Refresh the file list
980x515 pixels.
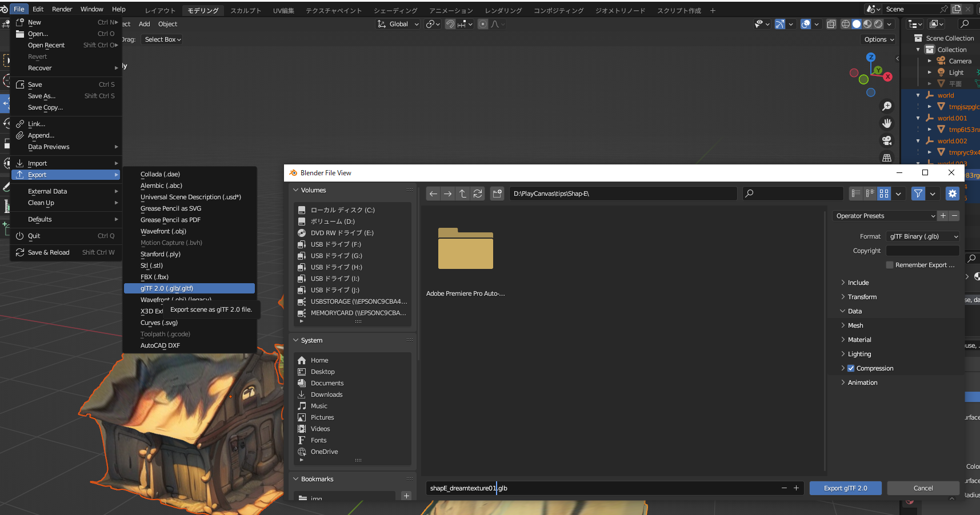[478, 194]
